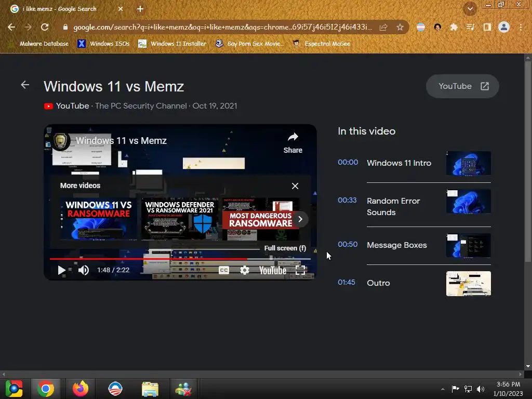Close the More videos overlay
The width and height of the screenshot is (532, 399).
pyautogui.click(x=295, y=186)
